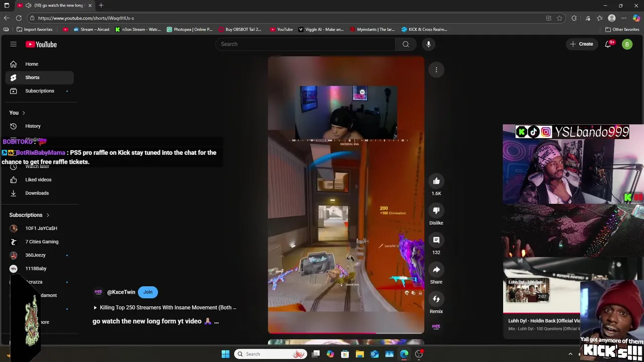Open the tab actions menu
The width and height of the screenshot is (644, 362).
click(x=7, y=6)
